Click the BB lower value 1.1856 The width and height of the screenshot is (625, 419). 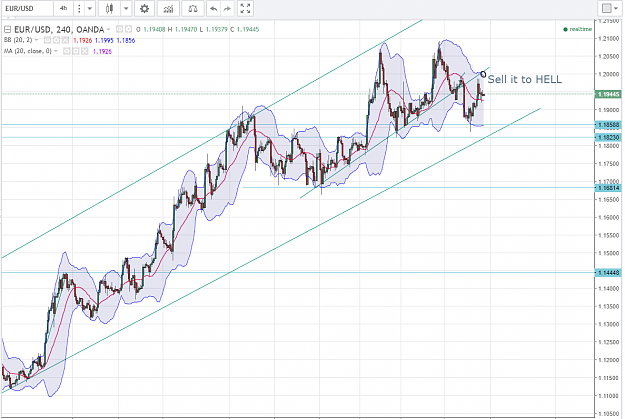(126, 40)
